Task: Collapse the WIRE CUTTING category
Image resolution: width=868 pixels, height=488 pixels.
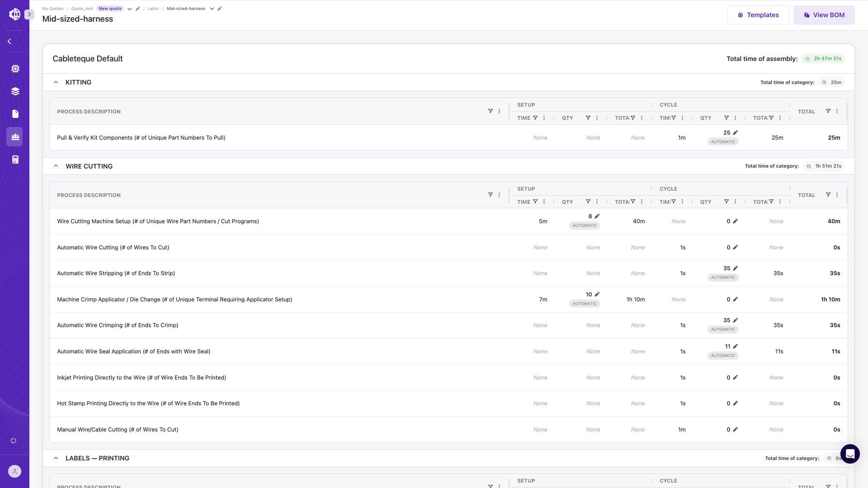Action: (56, 166)
